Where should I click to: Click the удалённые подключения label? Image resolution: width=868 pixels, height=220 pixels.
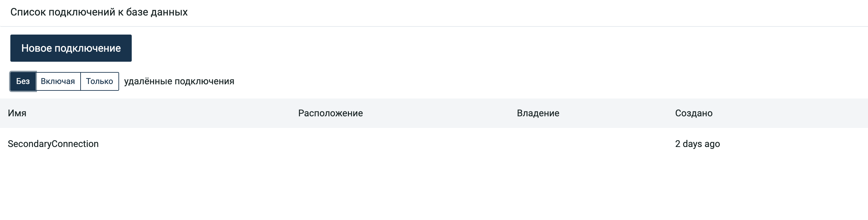point(179,81)
